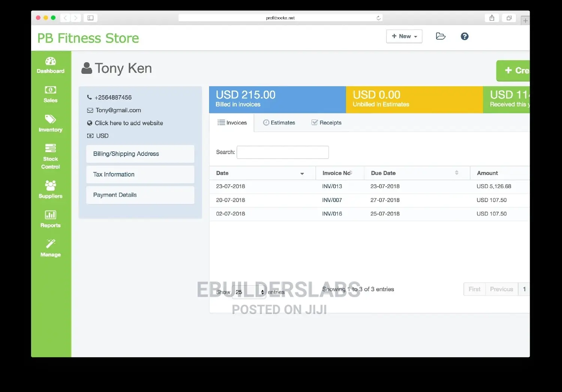Viewport: 562px width, 392px height.
Task: Go back with browser back arrow
Action: pos(65,18)
